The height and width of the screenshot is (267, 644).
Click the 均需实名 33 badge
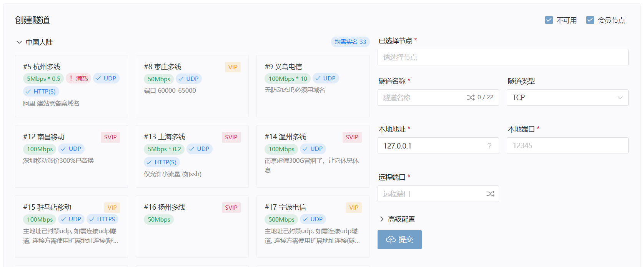tap(350, 42)
